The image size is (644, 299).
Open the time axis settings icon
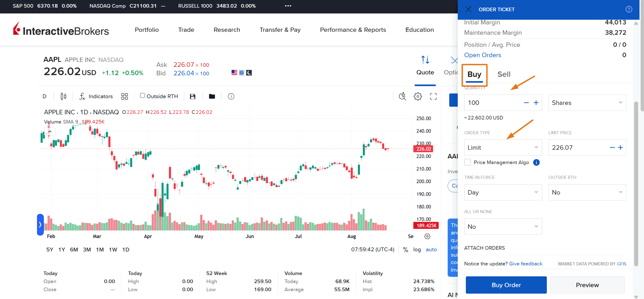point(427,236)
